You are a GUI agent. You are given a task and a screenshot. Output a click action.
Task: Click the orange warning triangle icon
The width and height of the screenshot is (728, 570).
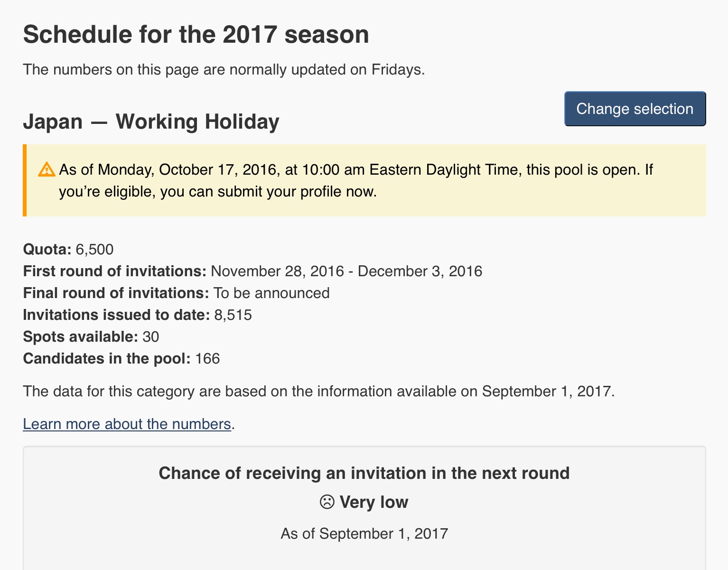pos(47,169)
